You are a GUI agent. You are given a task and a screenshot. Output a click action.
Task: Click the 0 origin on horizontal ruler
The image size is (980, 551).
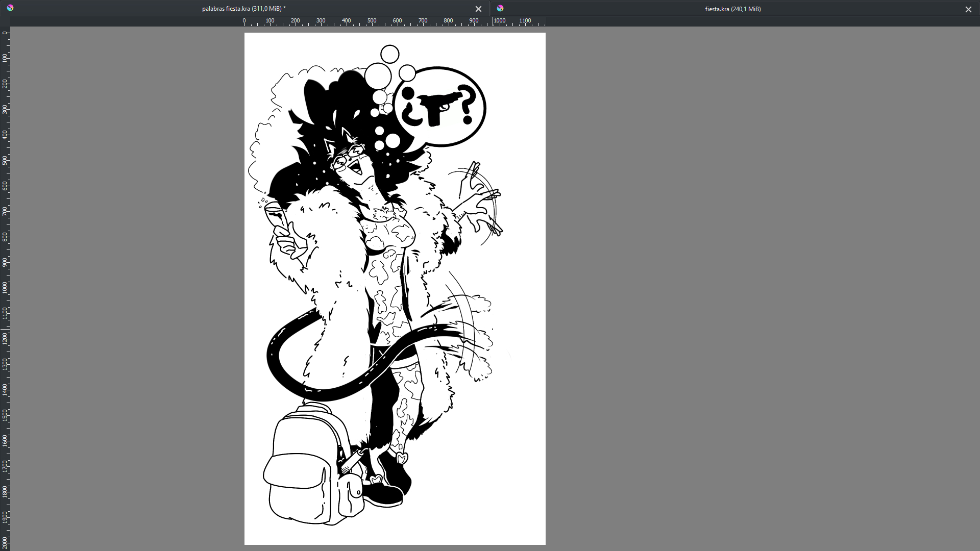(x=244, y=21)
